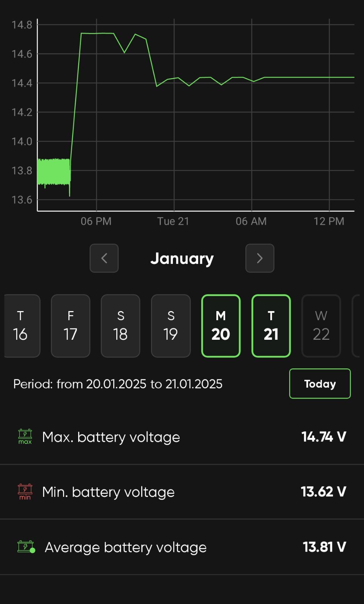This screenshot has height=604, width=364.
Task: Toggle Tuesday 21 date selection
Action: pos(271,326)
